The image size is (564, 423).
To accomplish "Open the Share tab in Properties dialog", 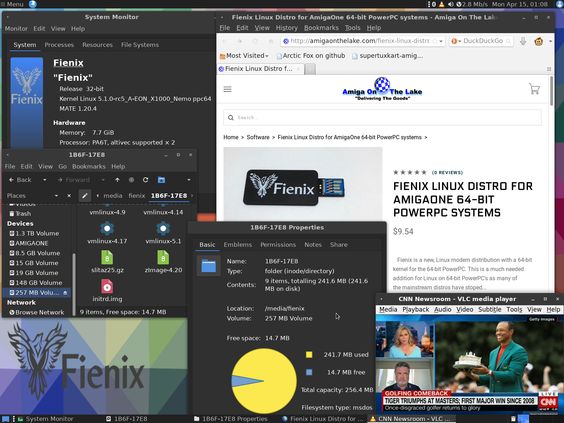I will tap(339, 245).
